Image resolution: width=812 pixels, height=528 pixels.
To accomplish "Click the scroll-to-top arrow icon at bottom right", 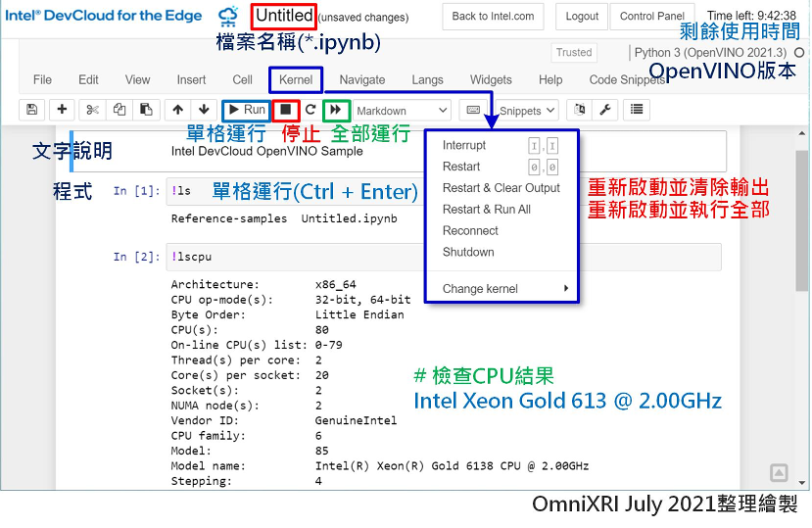I will pos(779,472).
